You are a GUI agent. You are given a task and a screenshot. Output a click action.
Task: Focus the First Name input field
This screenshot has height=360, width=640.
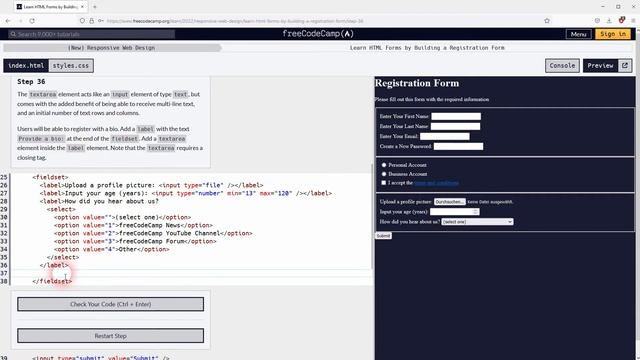tap(456, 116)
